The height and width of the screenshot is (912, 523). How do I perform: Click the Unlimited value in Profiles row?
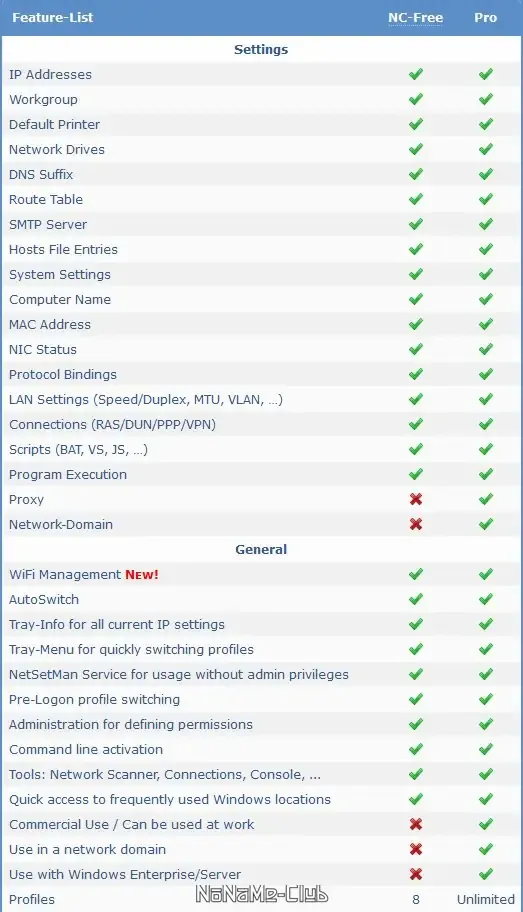pos(486,899)
